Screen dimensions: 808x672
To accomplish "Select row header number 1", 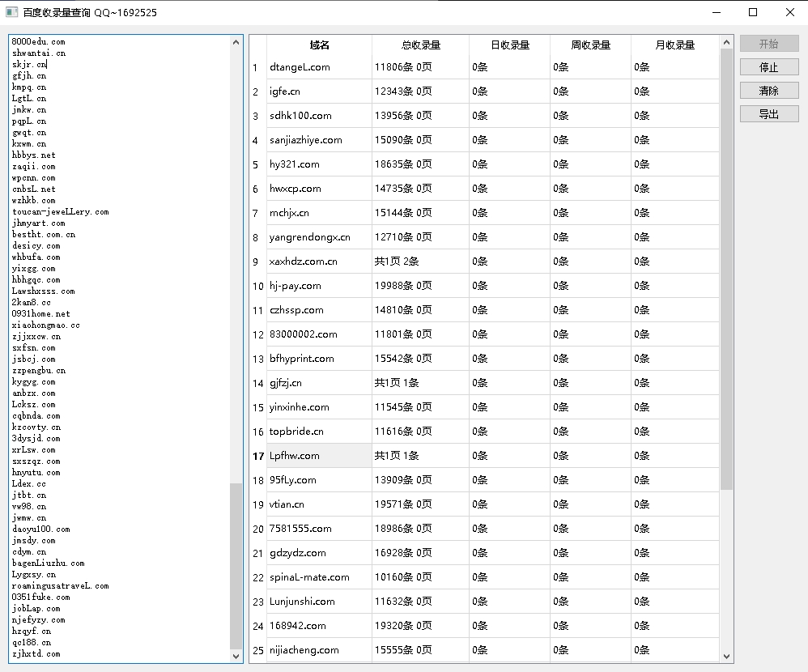I will click(x=258, y=67).
